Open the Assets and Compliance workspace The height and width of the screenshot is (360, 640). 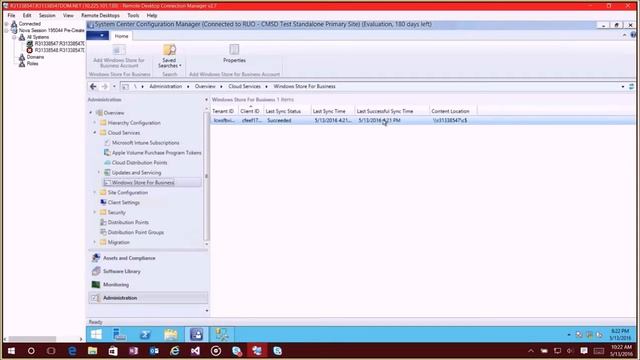tap(148, 258)
